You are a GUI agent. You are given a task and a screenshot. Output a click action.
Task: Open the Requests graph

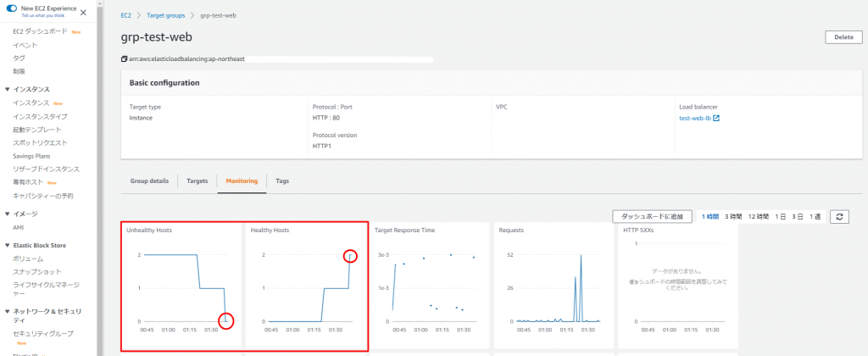click(x=554, y=285)
